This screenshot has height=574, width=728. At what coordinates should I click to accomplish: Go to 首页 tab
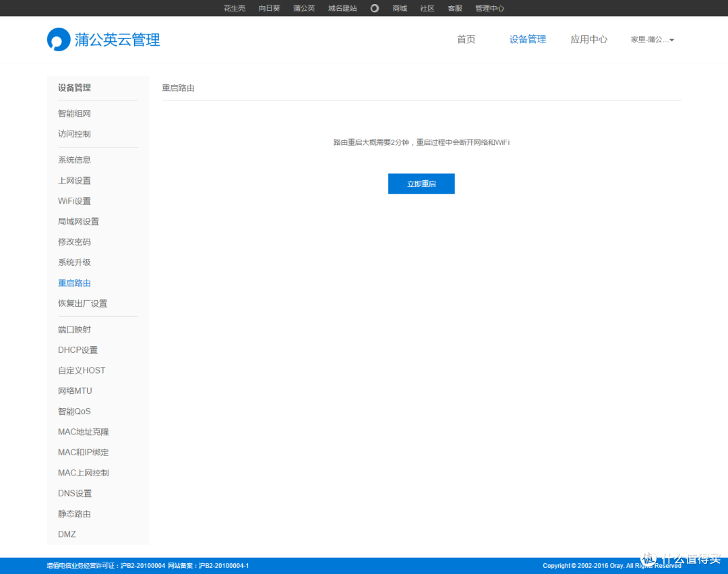point(466,40)
